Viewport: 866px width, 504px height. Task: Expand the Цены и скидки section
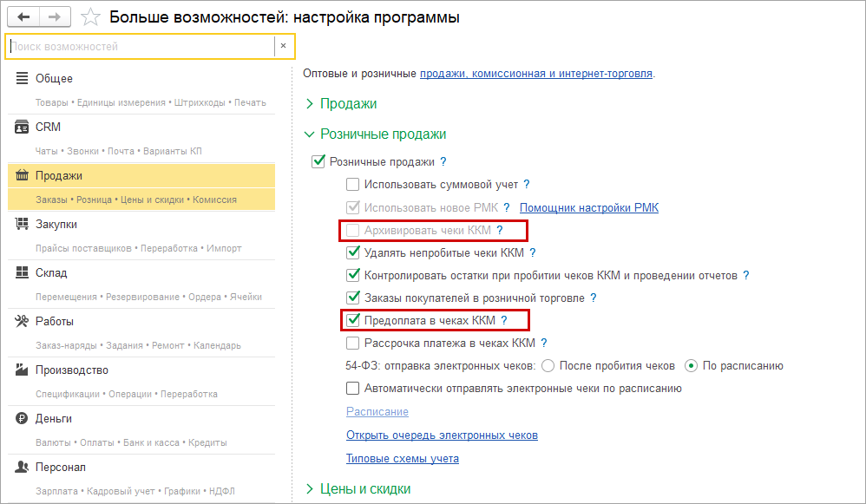(x=312, y=489)
